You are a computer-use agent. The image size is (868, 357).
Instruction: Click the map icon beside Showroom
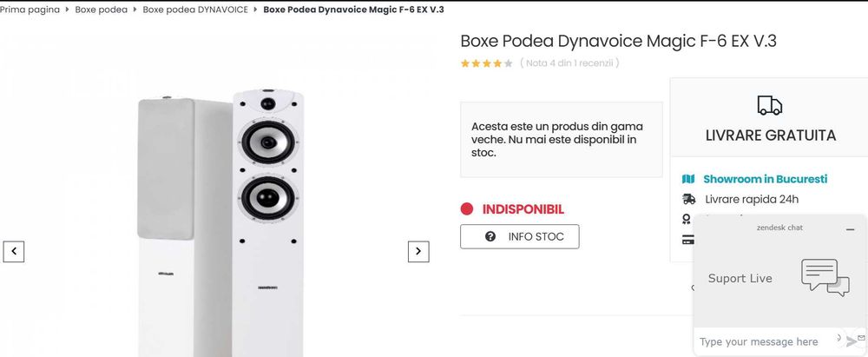(688, 179)
